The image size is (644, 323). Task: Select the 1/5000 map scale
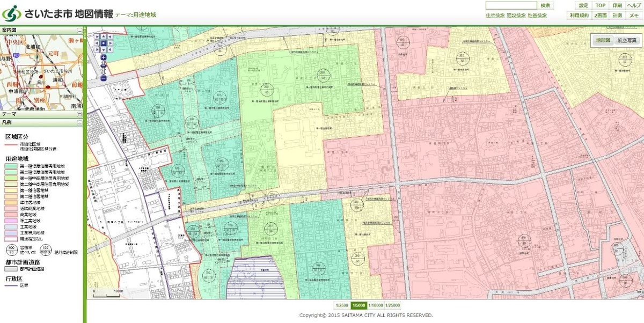tap(358, 305)
